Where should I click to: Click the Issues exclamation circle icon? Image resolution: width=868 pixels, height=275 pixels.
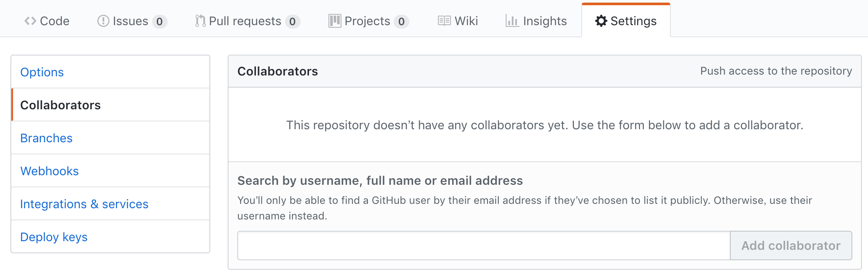pyautogui.click(x=103, y=21)
